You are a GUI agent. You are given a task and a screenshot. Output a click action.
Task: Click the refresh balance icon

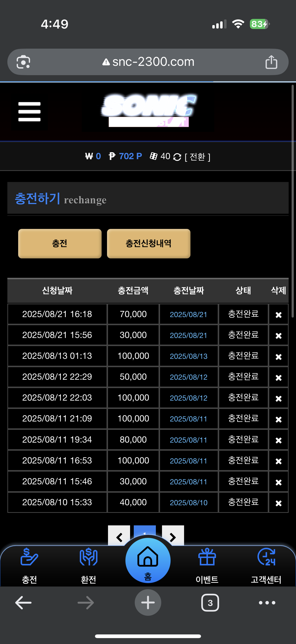[177, 157]
